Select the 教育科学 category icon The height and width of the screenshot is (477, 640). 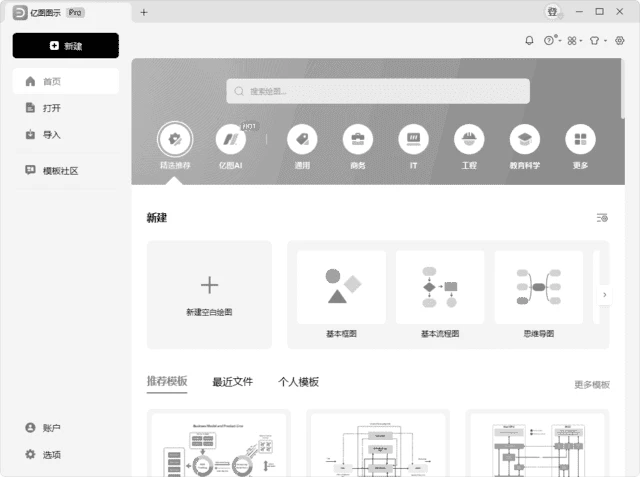click(x=525, y=139)
